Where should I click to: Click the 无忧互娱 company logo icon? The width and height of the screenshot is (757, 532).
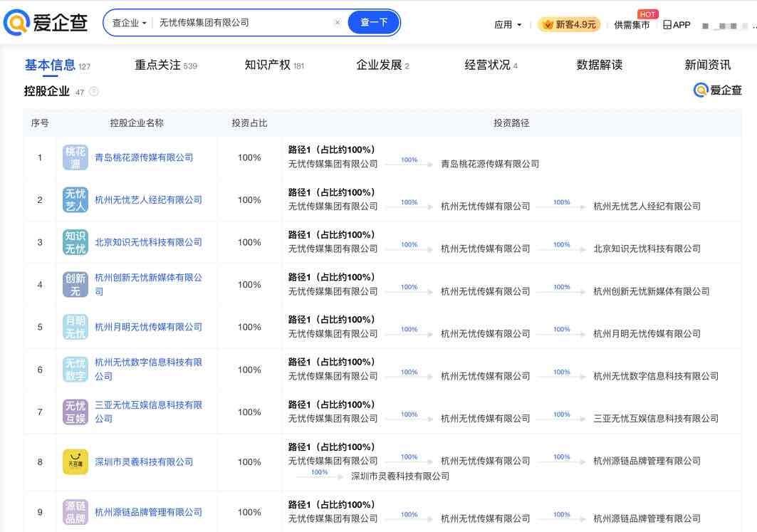pos(75,412)
